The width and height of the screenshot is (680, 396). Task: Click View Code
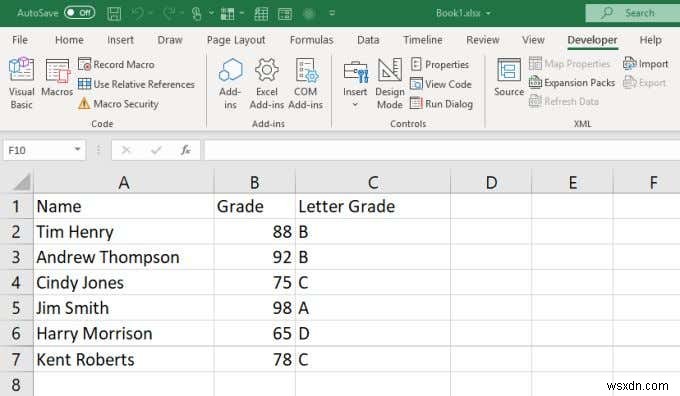[x=441, y=84]
